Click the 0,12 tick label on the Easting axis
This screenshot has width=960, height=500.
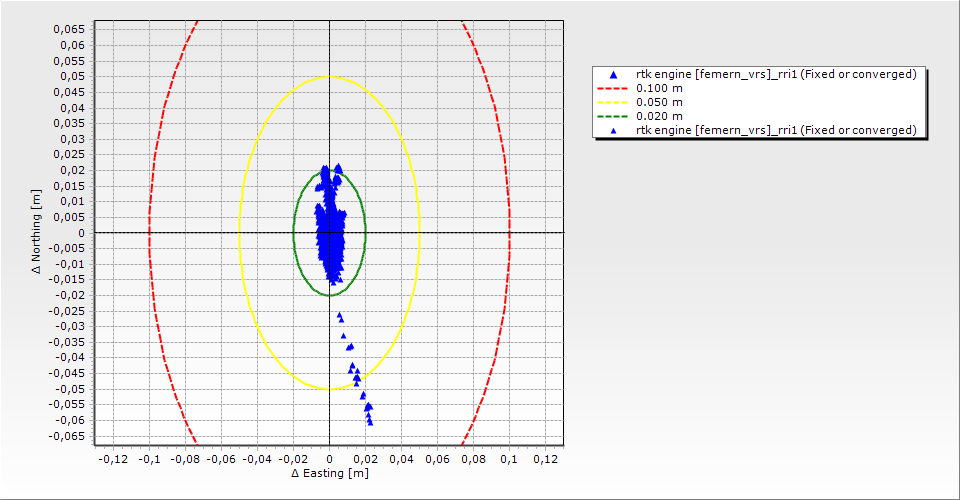coord(545,459)
